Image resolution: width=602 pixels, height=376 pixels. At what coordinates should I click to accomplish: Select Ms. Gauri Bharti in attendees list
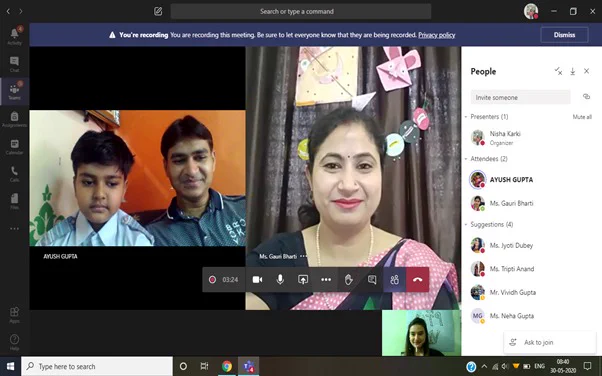tap(531, 203)
